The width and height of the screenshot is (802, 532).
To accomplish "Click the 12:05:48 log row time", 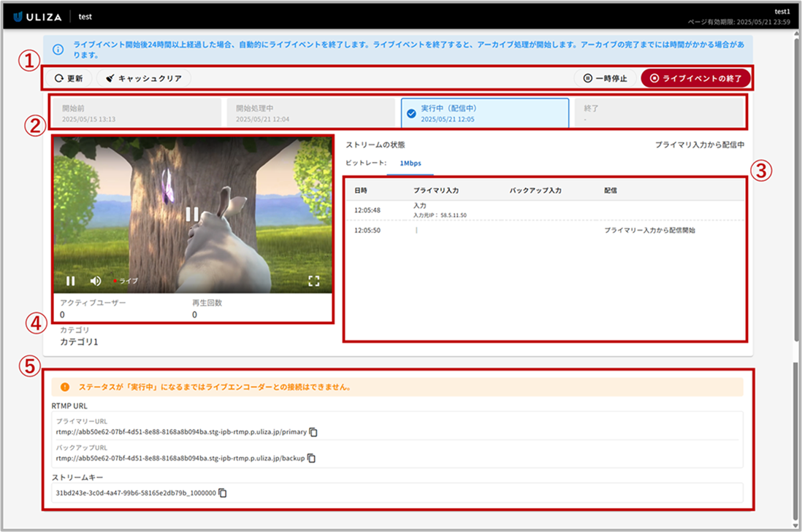I will pos(367,210).
